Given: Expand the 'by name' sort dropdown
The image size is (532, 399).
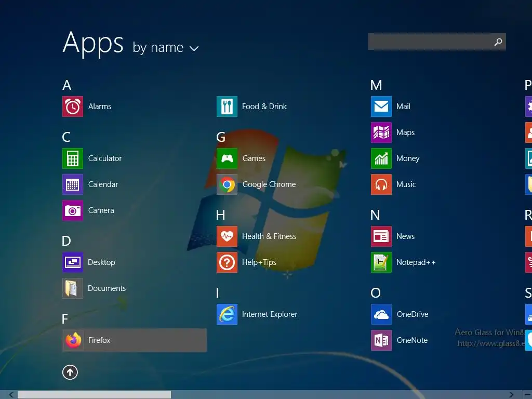Looking at the screenshot, I should pos(166,47).
